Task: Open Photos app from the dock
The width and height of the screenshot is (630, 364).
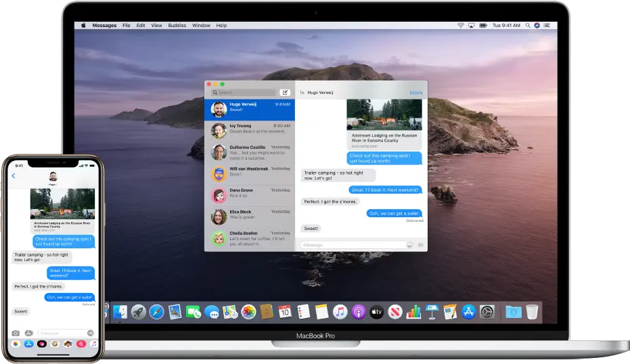Action: click(x=248, y=312)
